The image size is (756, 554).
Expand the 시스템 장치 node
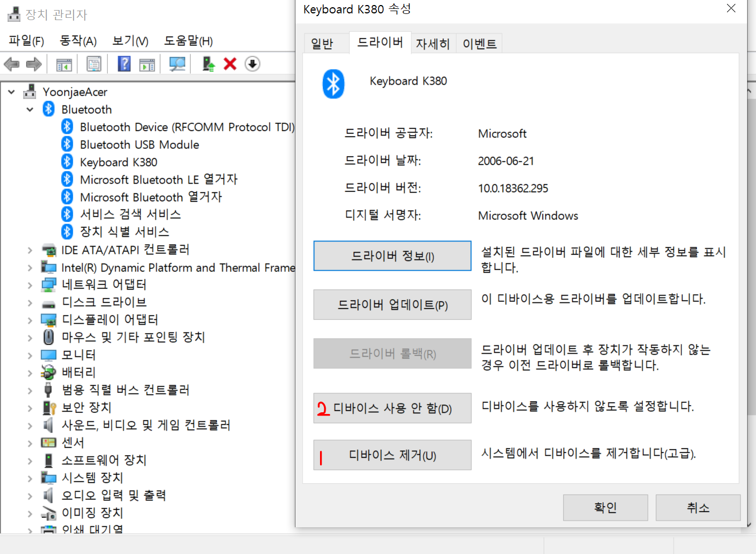[x=30, y=478]
